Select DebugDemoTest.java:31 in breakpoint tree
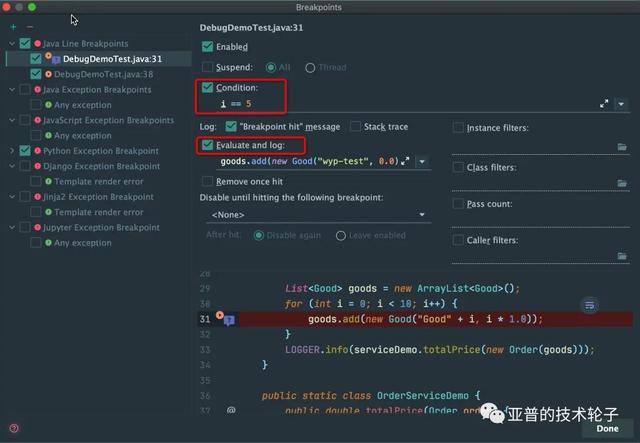Screen dimensions: 640x443 click(112, 59)
